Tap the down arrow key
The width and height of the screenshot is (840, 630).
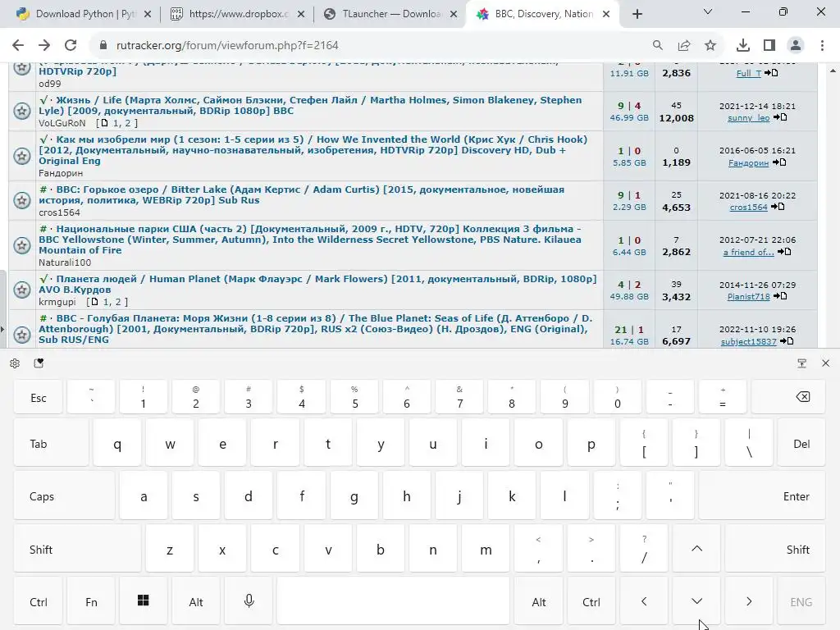(x=696, y=601)
